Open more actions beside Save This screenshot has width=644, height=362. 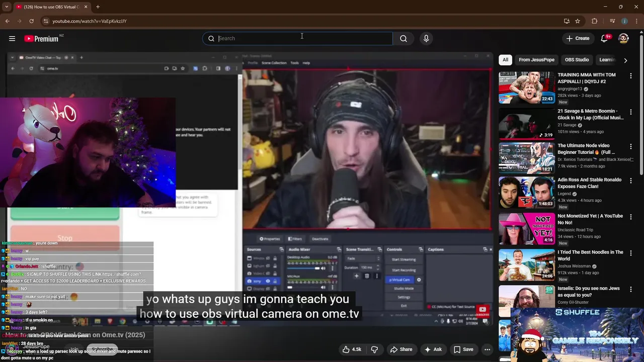point(487,349)
